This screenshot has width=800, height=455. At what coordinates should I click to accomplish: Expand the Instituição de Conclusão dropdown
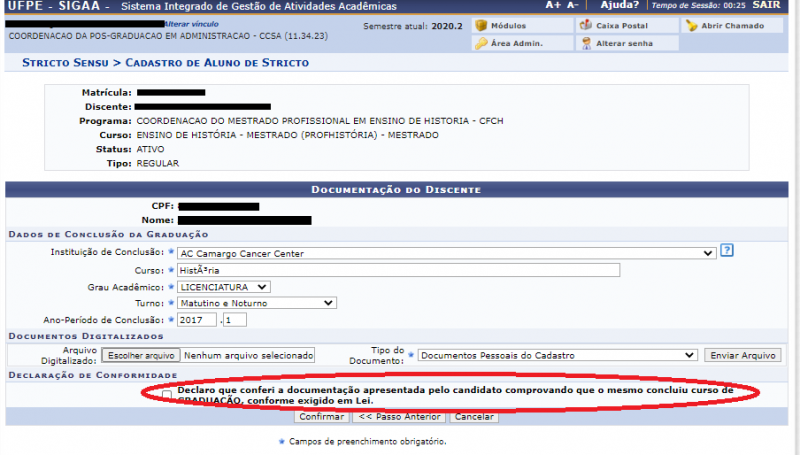(x=445, y=253)
